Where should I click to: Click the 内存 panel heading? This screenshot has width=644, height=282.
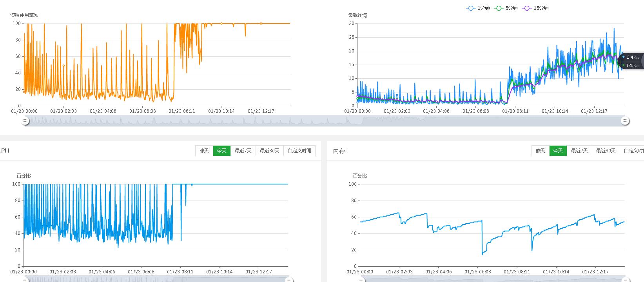pos(339,151)
